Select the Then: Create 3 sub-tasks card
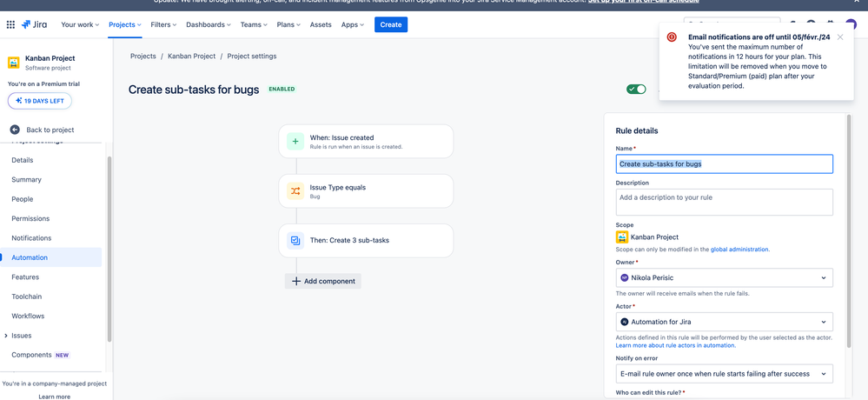Screen dimensions: 868x400 366,241
